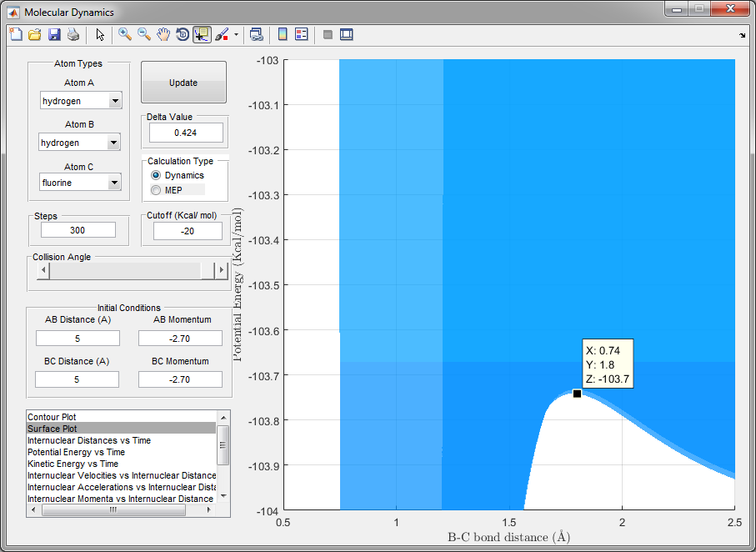Click the Cutoff field containing -20
Screen dimensions: 756x552
click(188, 231)
